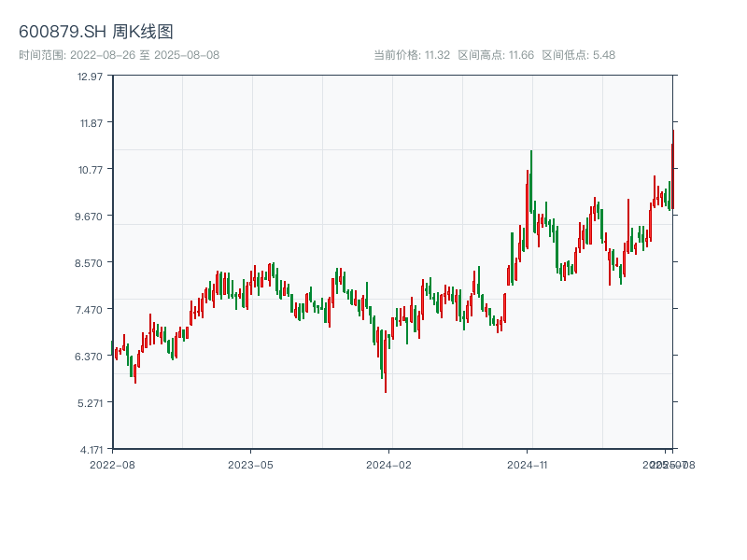This screenshot has width=747, height=560.
Task: Click the 600879.SH 周K线图 chart title
Action: point(96,33)
